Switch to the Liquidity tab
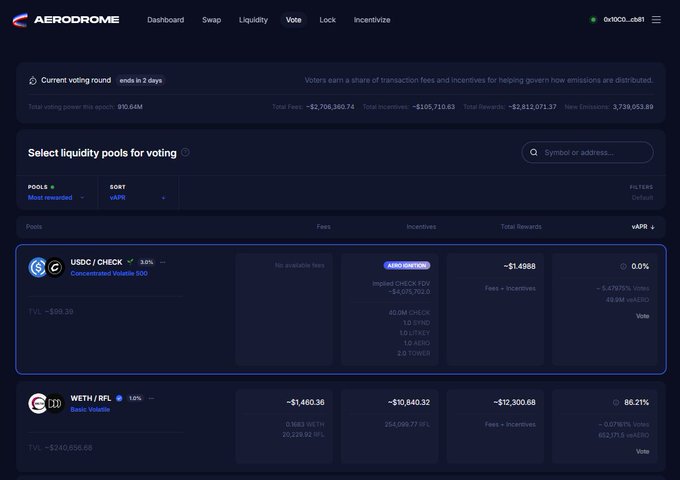Image resolution: width=680 pixels, height=480 pixels. tap(253, 19)
